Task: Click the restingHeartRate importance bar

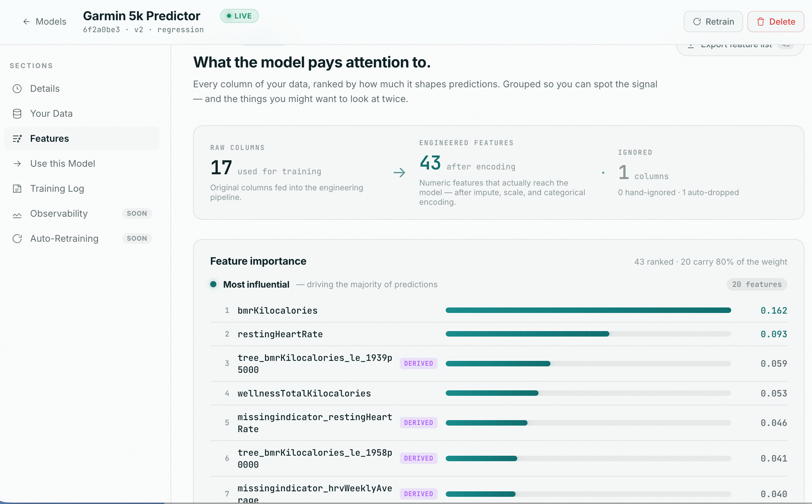Action: tap(588, 334)
